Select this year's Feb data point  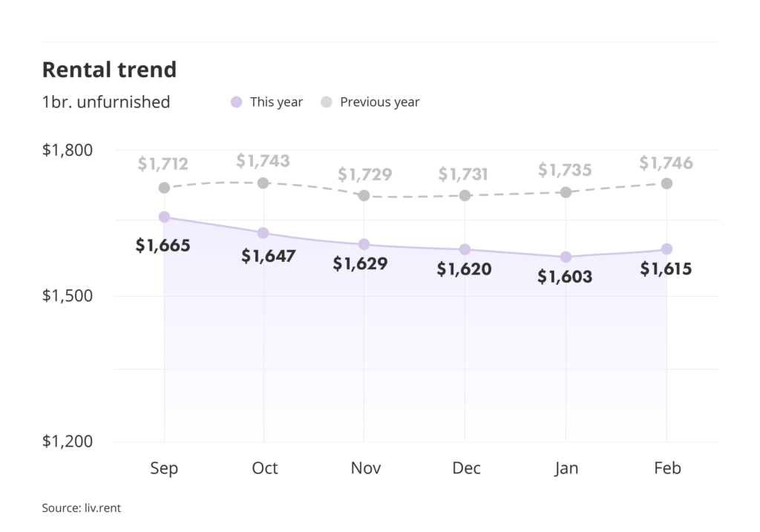(666, 249)
